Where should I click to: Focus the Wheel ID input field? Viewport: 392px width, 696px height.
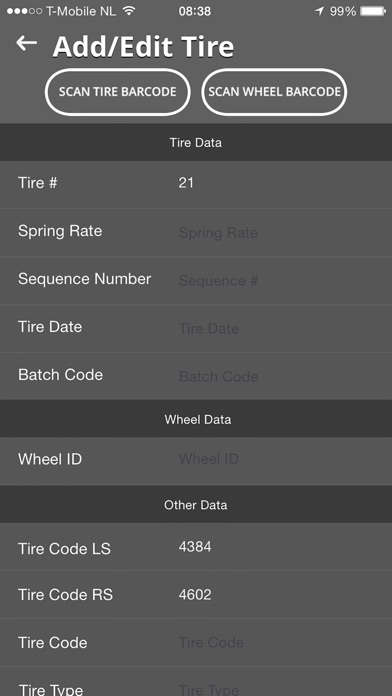(x=280, y=459)
